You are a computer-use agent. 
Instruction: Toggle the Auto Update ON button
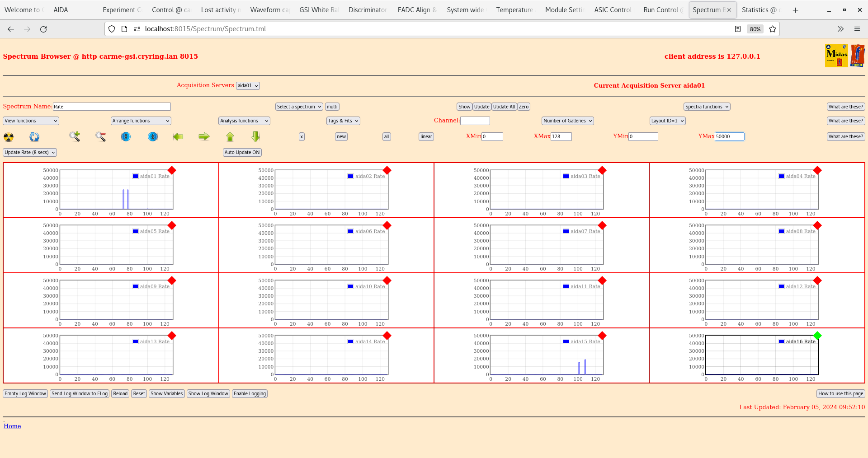click(x=242, y=153)
